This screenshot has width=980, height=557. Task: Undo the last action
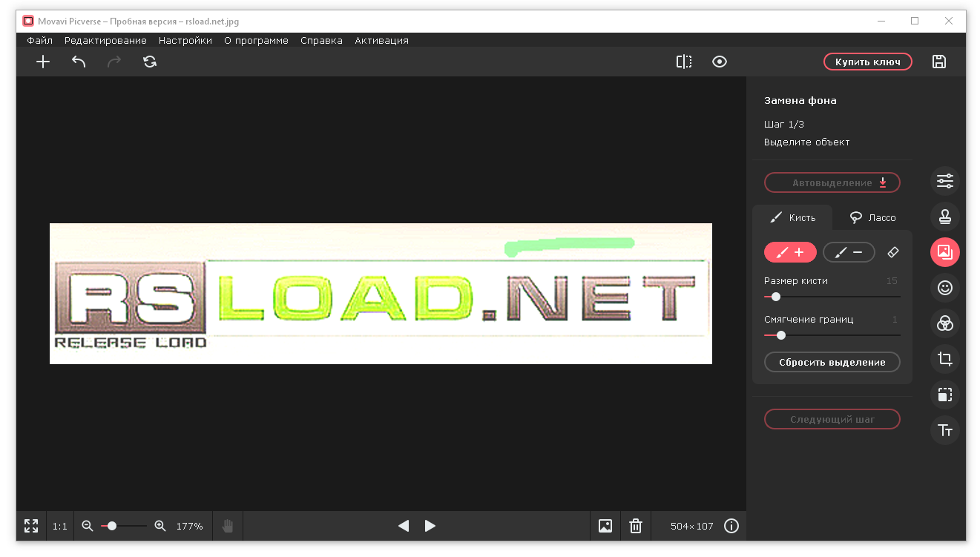(x=79, y=62)
